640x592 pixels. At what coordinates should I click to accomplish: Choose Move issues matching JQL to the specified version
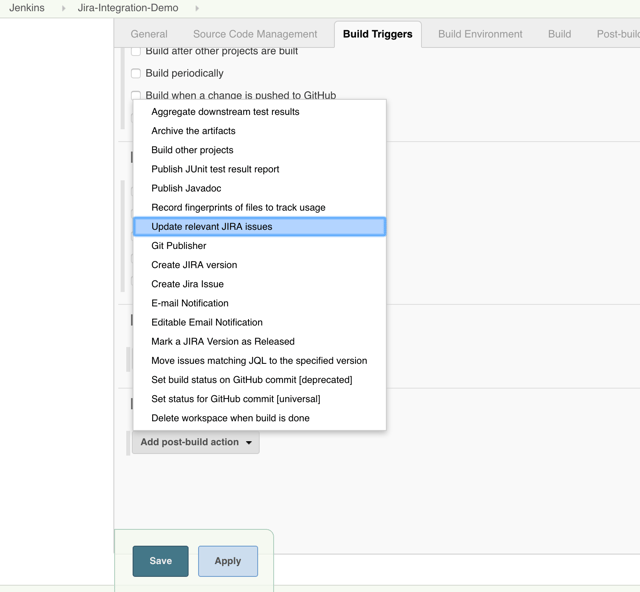(260, 361)
